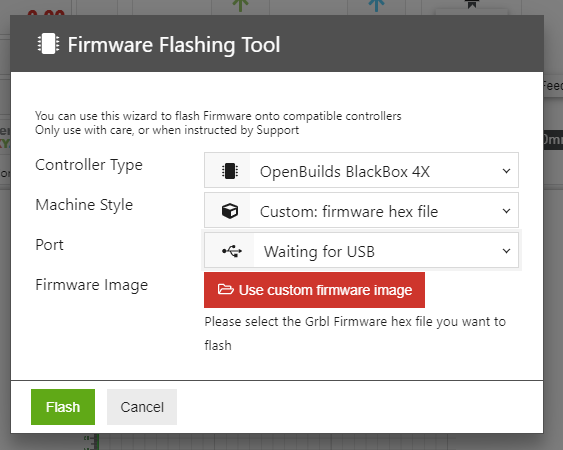Click the Firmware Flashing Tool title text

[x=174, y=45]
